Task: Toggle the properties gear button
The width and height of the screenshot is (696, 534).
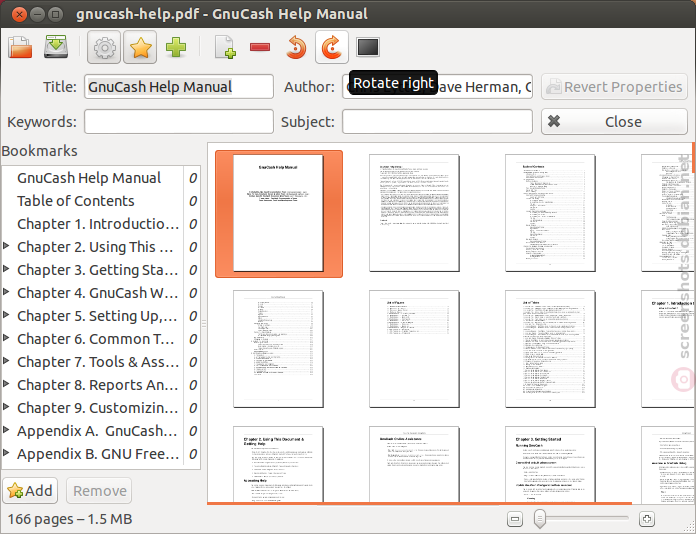Action: [x=104, y=47]
